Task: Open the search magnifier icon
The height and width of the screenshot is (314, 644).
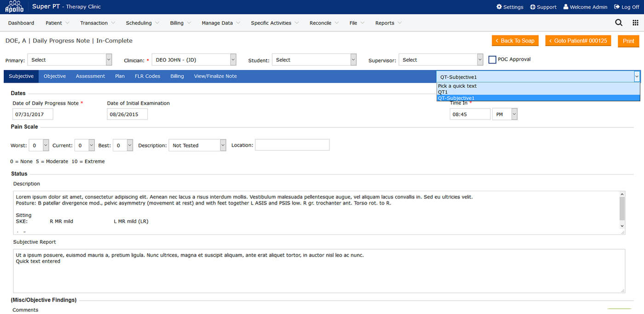Action: [619, 22]
